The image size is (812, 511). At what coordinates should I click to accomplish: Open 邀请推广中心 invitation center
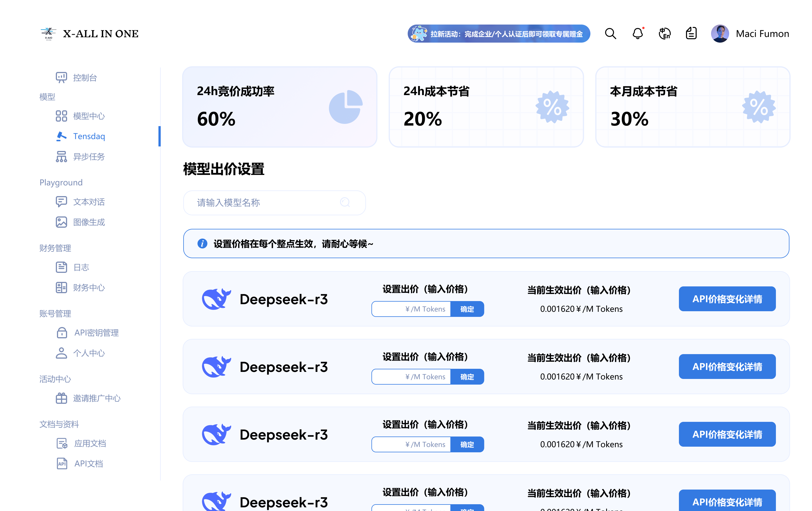tap(97, 398)
